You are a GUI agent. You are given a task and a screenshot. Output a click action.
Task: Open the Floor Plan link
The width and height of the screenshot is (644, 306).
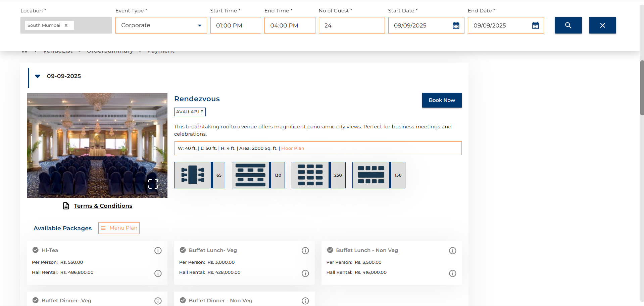point(292,148)
